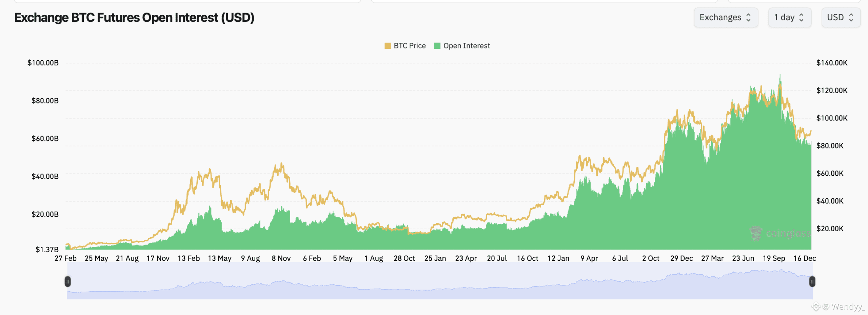868x315 pixels.
Task: Open the Exchanges dropdown
Action: [726, 17]
